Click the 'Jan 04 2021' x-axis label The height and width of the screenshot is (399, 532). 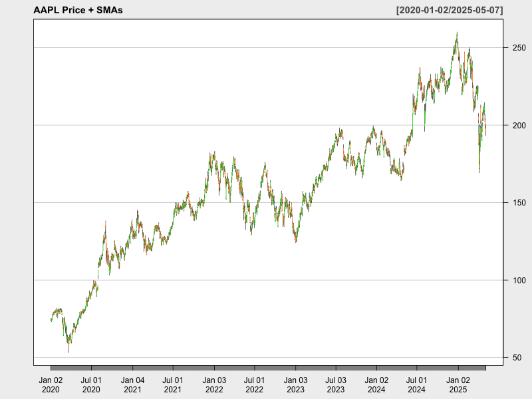pos(132,385)
